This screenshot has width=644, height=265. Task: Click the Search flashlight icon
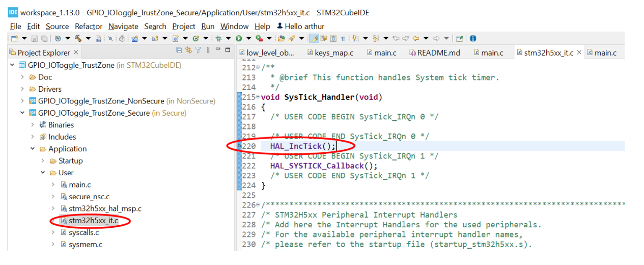(292, 38)
